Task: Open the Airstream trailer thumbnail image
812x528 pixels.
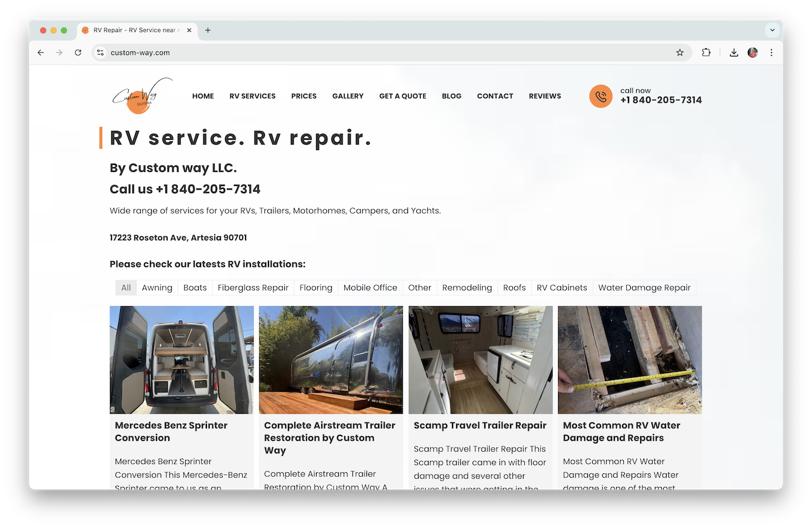Action: tap(331, 360)
